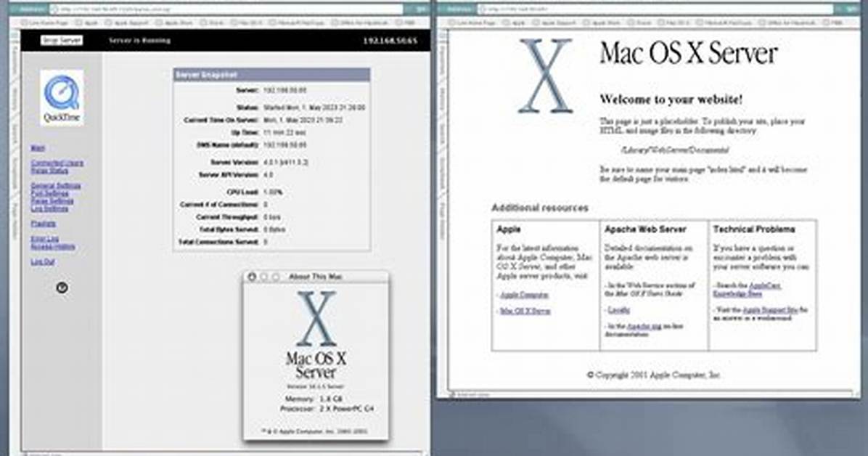Click the About This Mac title bar
This screenshot has height=456, width=868.
coord(316,277)
